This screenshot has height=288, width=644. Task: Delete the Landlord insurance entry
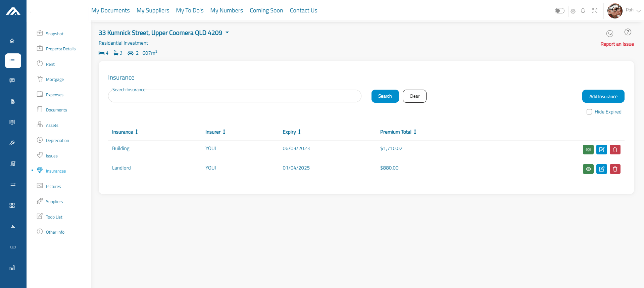coord(615,169)
